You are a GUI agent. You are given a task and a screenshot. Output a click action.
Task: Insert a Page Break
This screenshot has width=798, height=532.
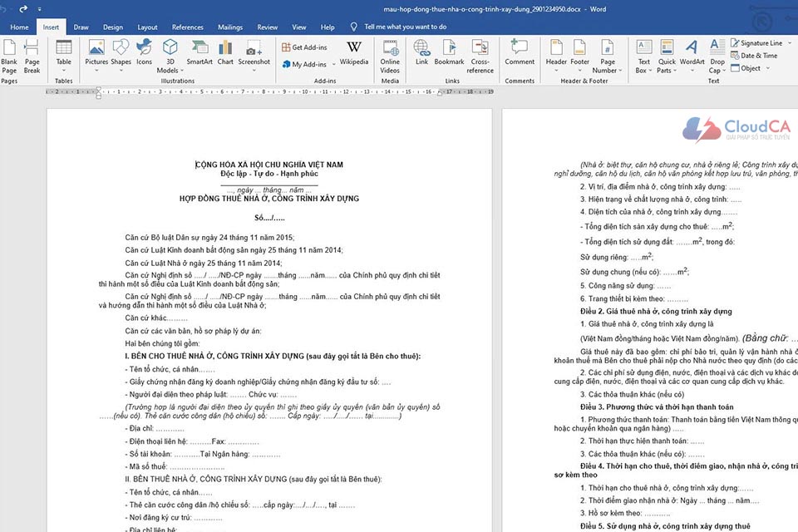point(32,57)
